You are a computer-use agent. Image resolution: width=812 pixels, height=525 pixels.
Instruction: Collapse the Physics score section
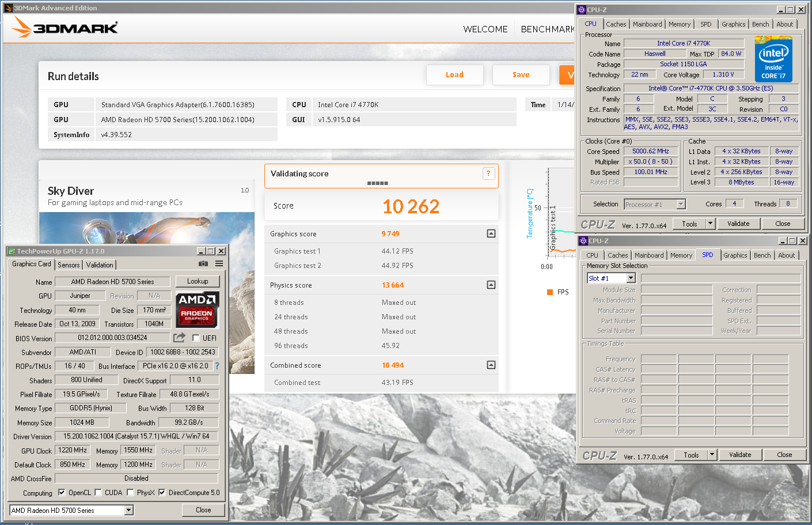pos(491,285)
